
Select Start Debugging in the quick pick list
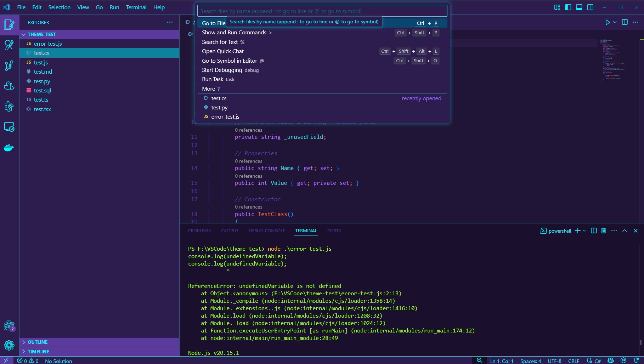(x=222, y=70)
